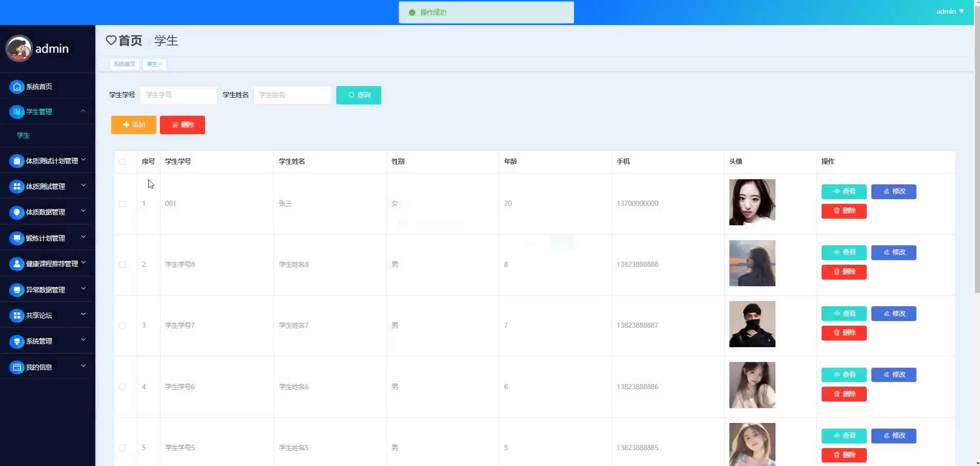Click the 异常数据管理 sidebar icon
The image size is (980, 466).
[x=17, y=290]
